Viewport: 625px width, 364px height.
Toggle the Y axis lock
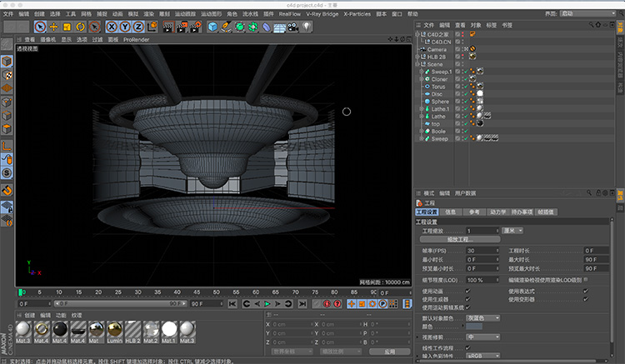[x=125, y=27]
